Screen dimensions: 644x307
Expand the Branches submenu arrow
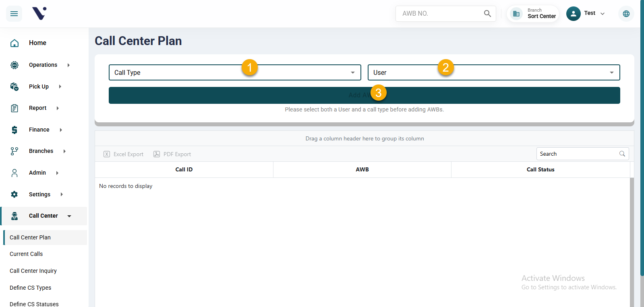[x=64, y=151]
